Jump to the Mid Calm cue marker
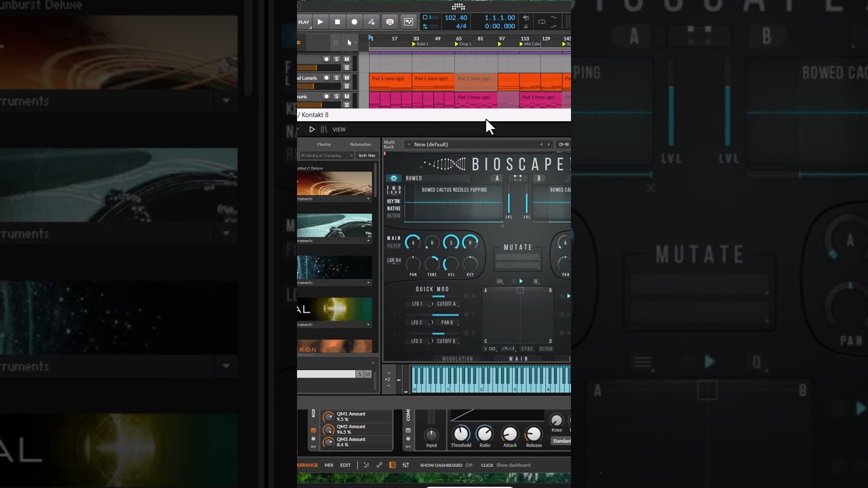Screen dimensions: 868x488 pos(530,44)
